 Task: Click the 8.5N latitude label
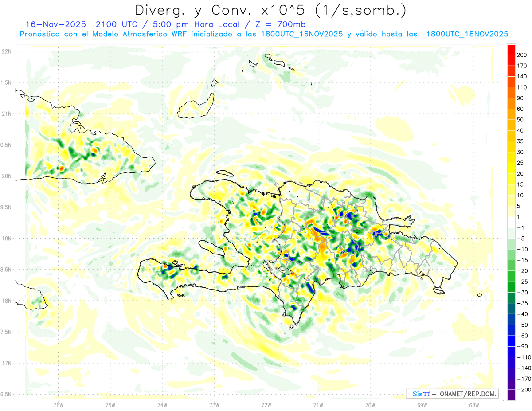(x=6, y=270)
